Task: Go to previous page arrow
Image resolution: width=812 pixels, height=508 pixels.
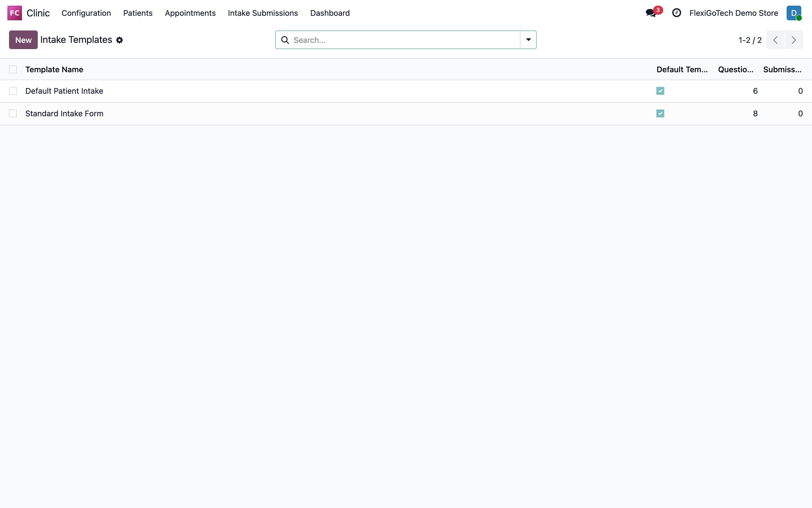Action: pos(775,40)
